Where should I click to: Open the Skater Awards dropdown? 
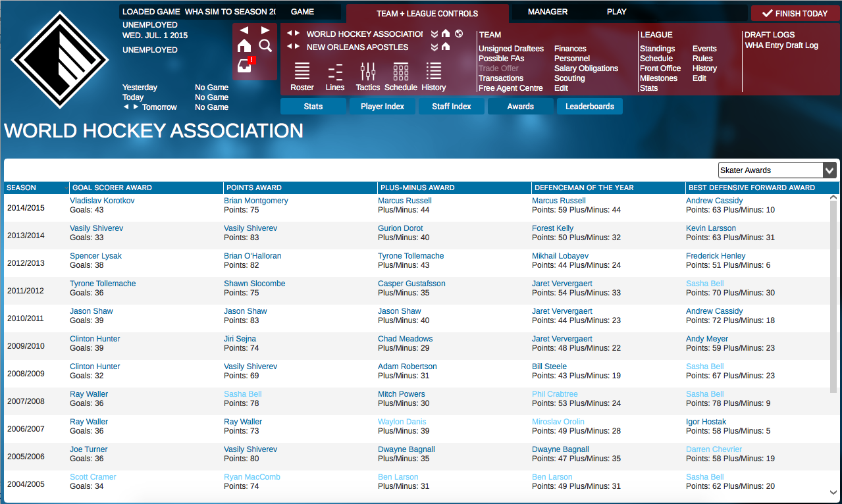point(777,170)
